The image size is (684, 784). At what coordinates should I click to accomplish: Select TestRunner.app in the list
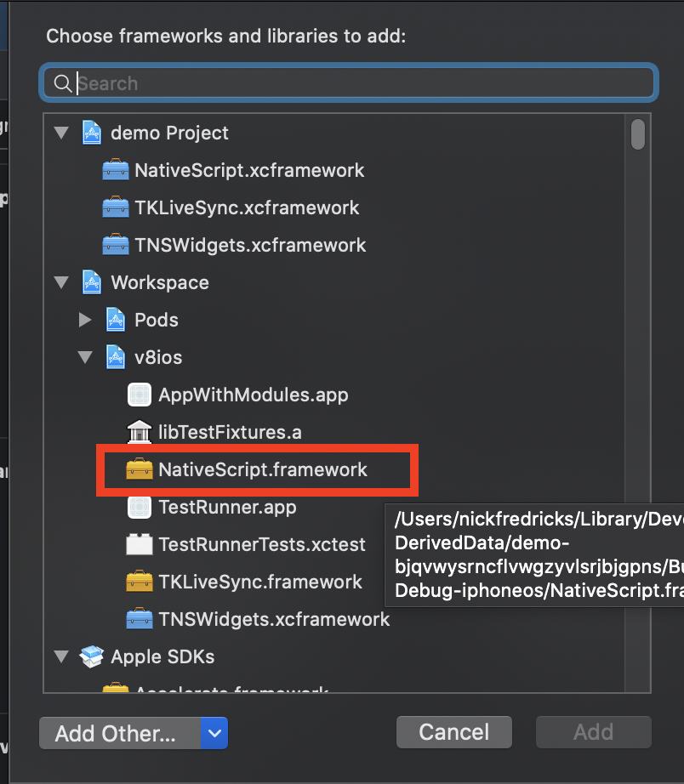click(228, 508)
